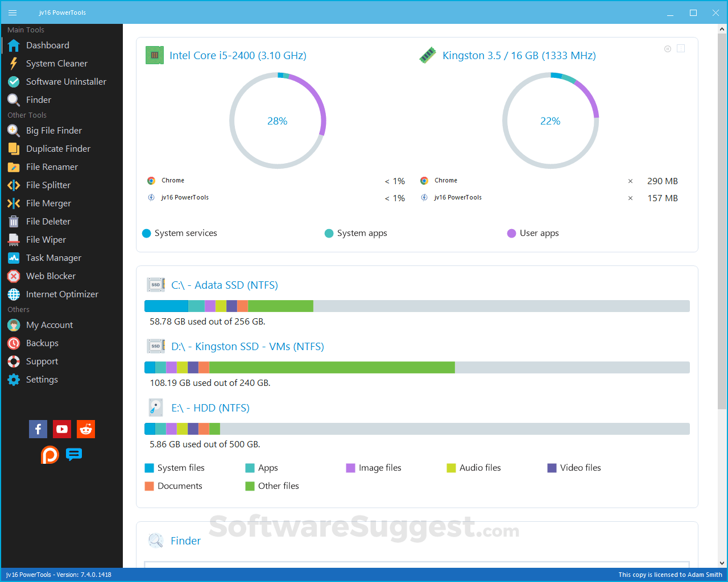The image size is (728, 582).
Task: Open the Finder section heading link
Action: coord(186,541)
